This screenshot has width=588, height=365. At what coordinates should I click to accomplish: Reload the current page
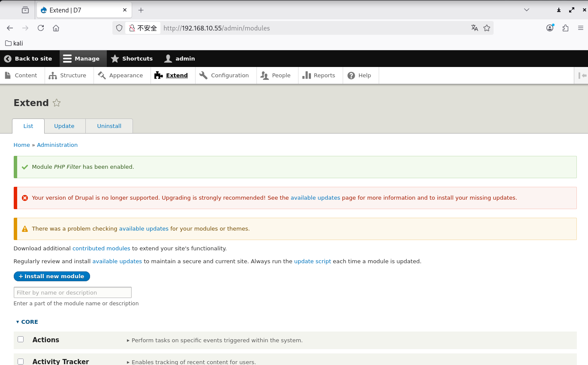click(x=41, y=28)
